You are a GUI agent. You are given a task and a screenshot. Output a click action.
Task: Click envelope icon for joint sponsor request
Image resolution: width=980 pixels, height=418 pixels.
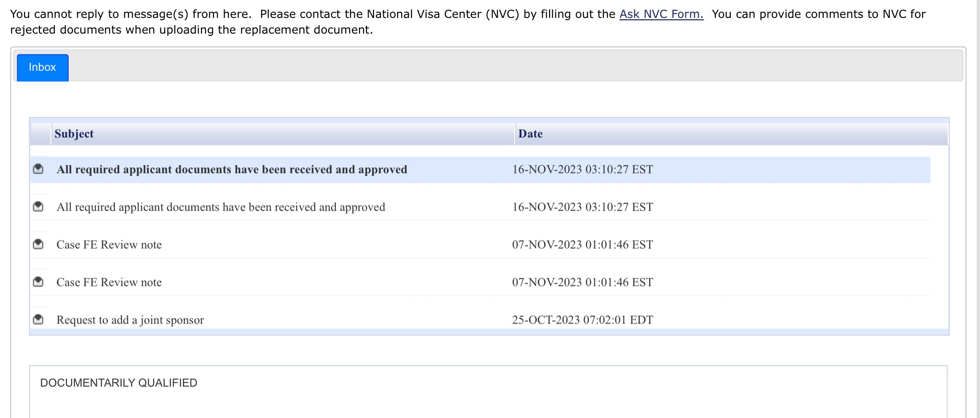[x=39, y=319]
